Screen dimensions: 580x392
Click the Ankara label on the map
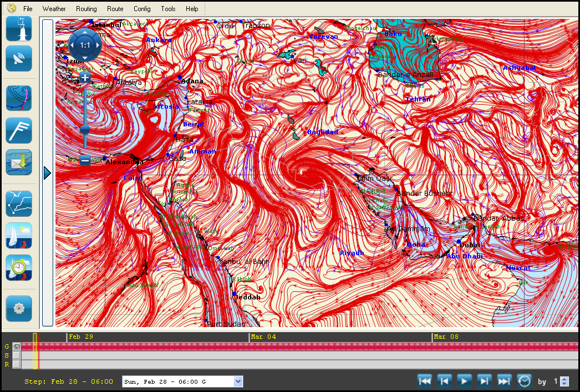click(159, 40)
